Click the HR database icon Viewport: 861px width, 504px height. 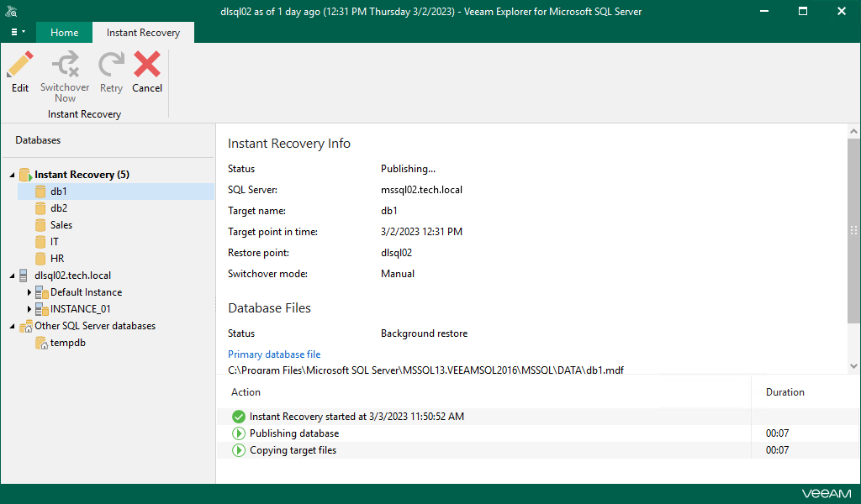click(40, 259)
